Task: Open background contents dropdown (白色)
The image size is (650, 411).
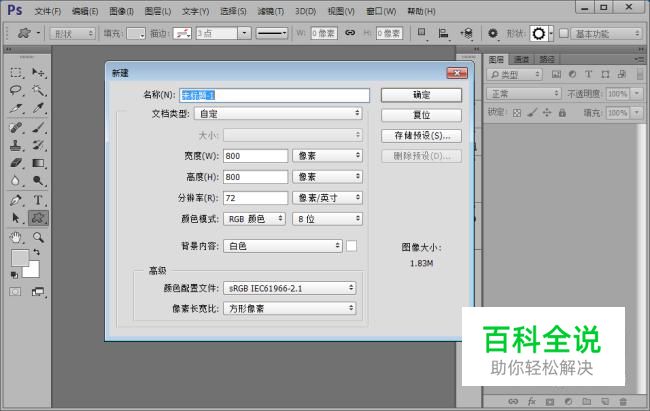Action: coord(283,246)
